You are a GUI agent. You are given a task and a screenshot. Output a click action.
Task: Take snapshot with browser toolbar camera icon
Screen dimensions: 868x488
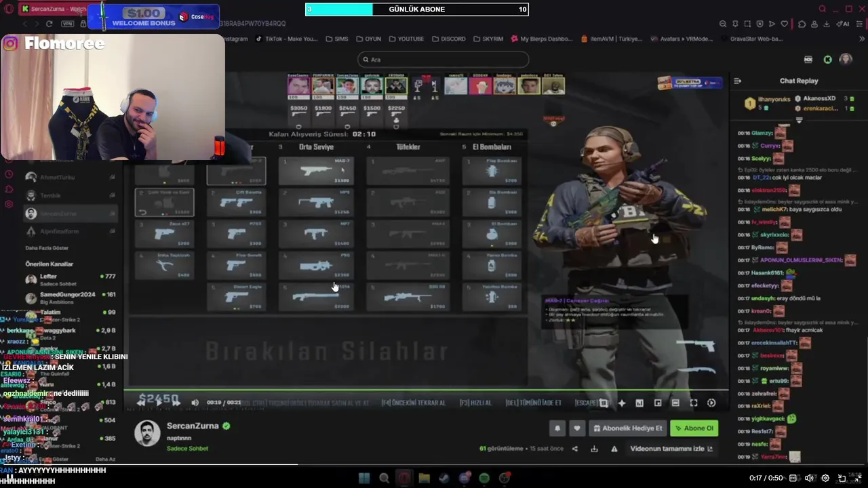coord(747,24)
